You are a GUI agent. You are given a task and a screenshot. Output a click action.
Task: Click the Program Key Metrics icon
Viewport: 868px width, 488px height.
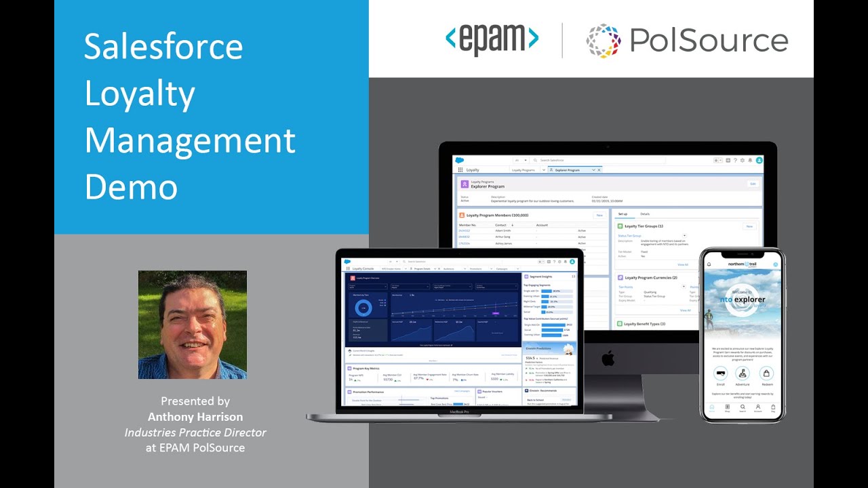tap(349, 369)
